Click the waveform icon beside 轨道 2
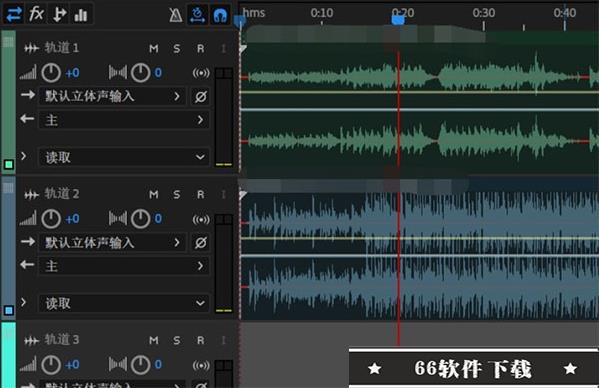 pyautogui.click(x=31, y=195)
